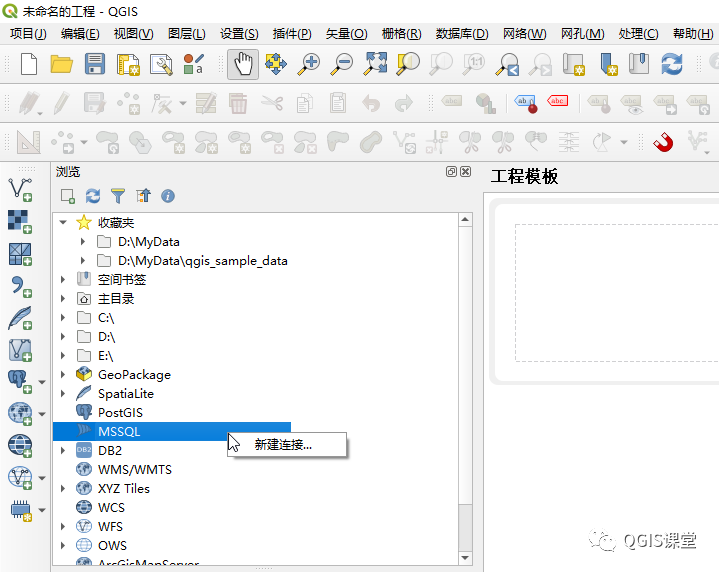Expand the C:\ drive node

(x=63, y=317)
